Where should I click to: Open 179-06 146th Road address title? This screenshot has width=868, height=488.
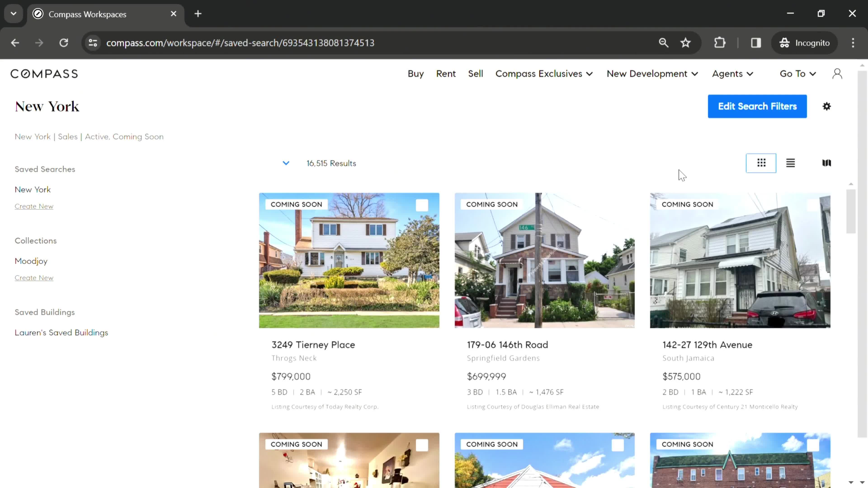point(507,345)
